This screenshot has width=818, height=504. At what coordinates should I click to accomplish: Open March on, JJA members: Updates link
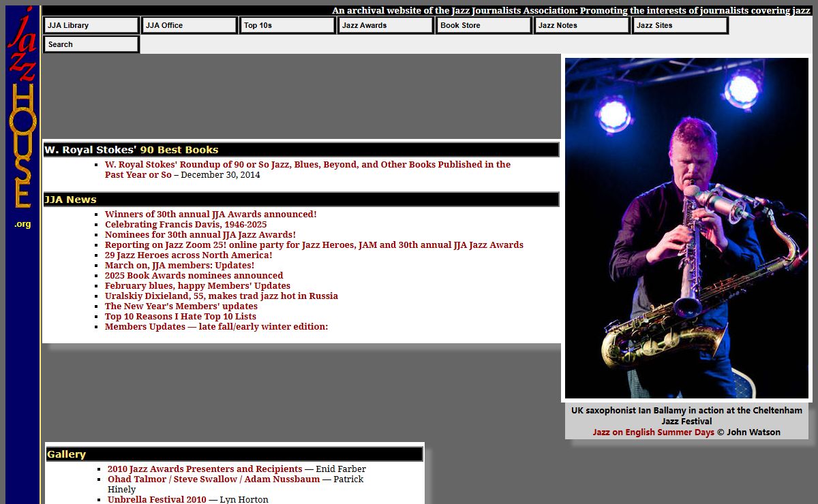pyautogui.click(x=179, y=265)
